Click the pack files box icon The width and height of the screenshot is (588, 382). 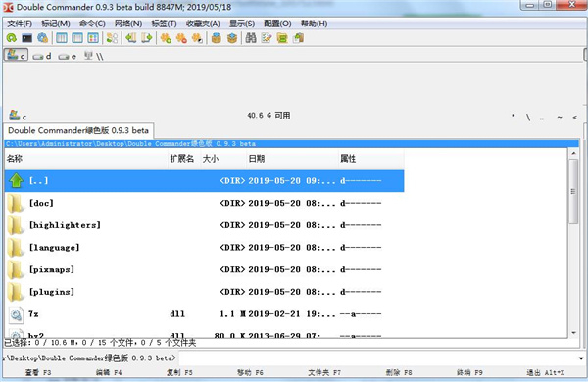(216, 38)
